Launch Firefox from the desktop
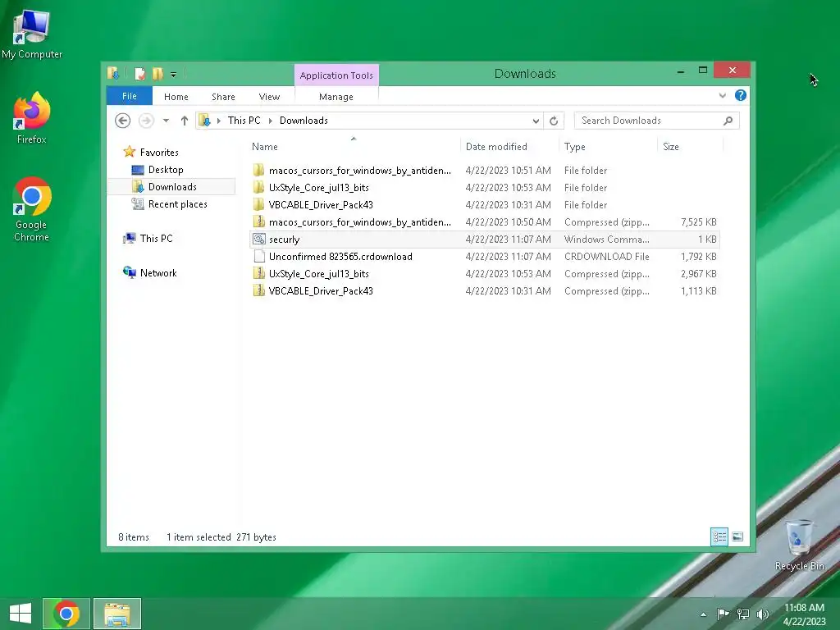 point(32,118)
